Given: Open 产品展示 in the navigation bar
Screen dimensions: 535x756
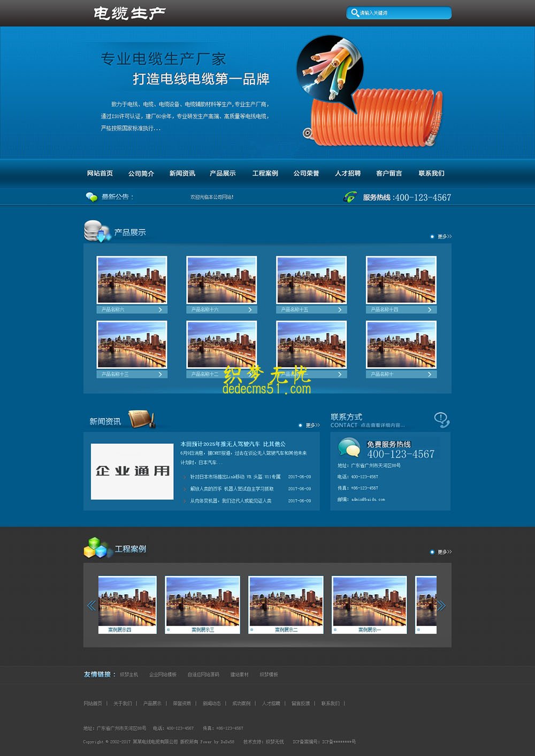Looking at the screenshot, I should pyautogui.click(x=223, y=173).
